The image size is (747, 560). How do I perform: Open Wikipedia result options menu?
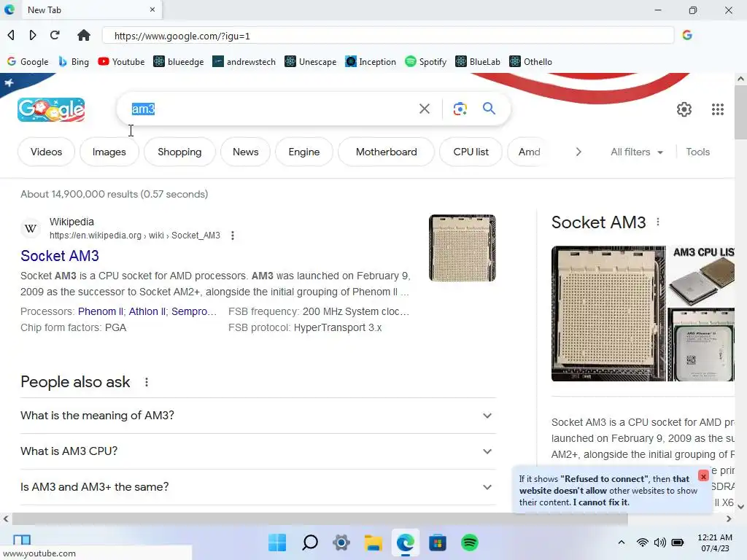pos(233,236)
